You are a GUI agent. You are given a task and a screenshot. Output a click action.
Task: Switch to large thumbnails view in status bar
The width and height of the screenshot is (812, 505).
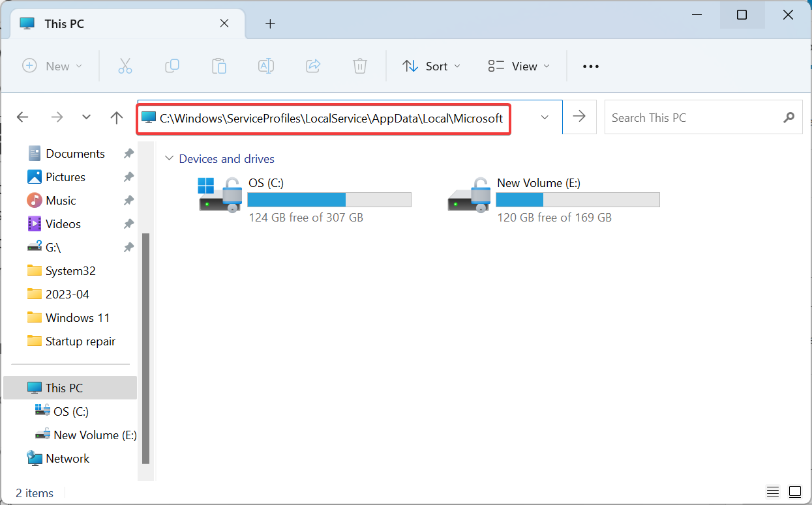pyautogui.click(x=795, y=491)
